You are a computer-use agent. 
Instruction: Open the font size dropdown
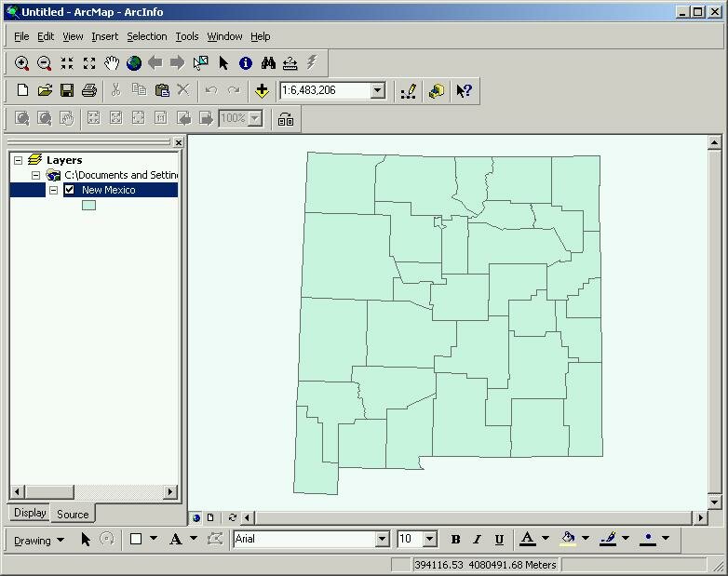430,540
